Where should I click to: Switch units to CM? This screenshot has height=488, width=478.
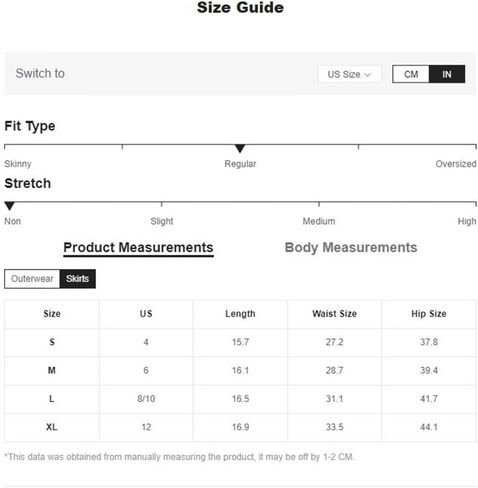pos(411,74)
